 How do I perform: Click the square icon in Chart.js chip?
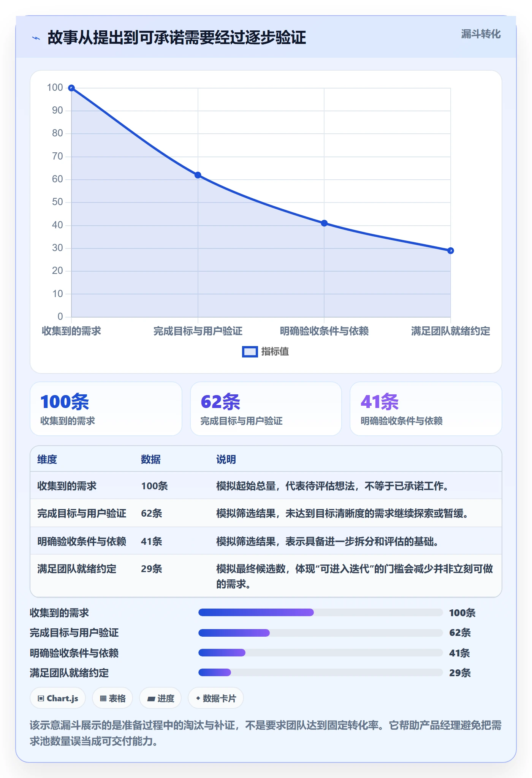(41, 699)
